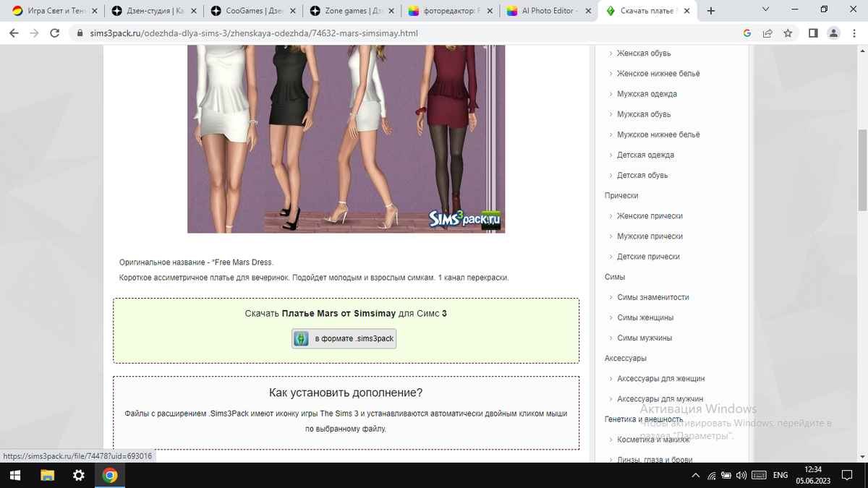Open Симы мужчины category
This screenshot has width=868, height=488.
(644, 338)
